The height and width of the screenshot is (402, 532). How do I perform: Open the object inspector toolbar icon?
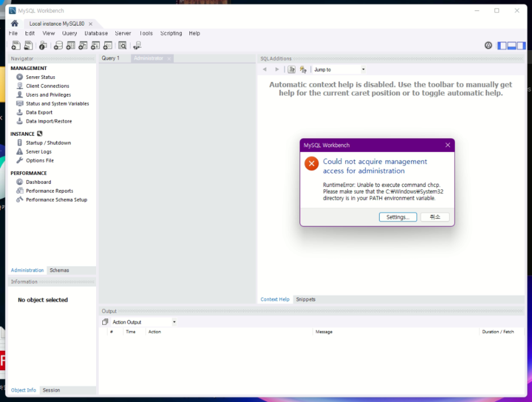[x=43, y=45]
